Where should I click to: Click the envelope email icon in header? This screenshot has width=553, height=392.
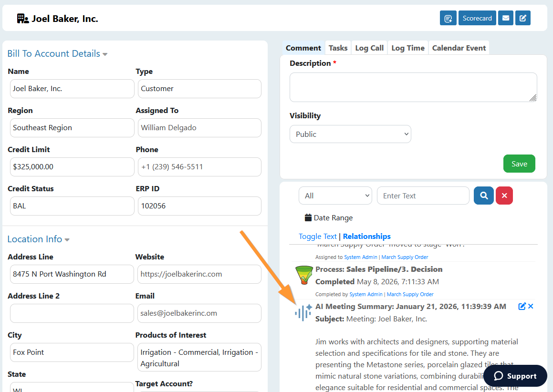coord(505,18)
